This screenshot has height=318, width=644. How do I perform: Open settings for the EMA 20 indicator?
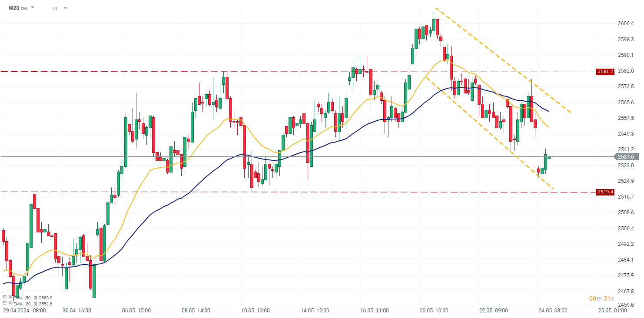pyautogui.click(x=5, y=303)
